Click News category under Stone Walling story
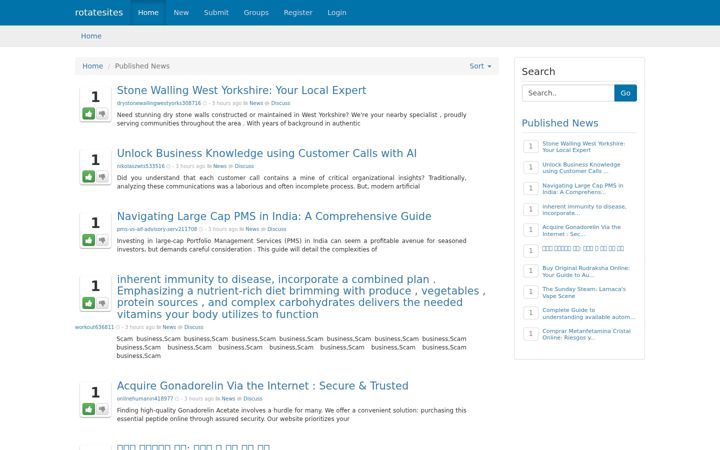720x450 pixels. click(x=256, y=103)
